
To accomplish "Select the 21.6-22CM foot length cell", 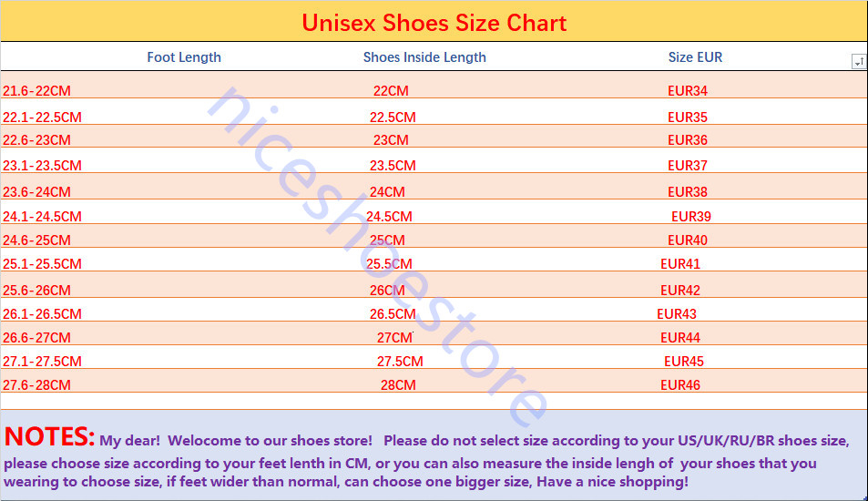I will [x=36, y=91].
